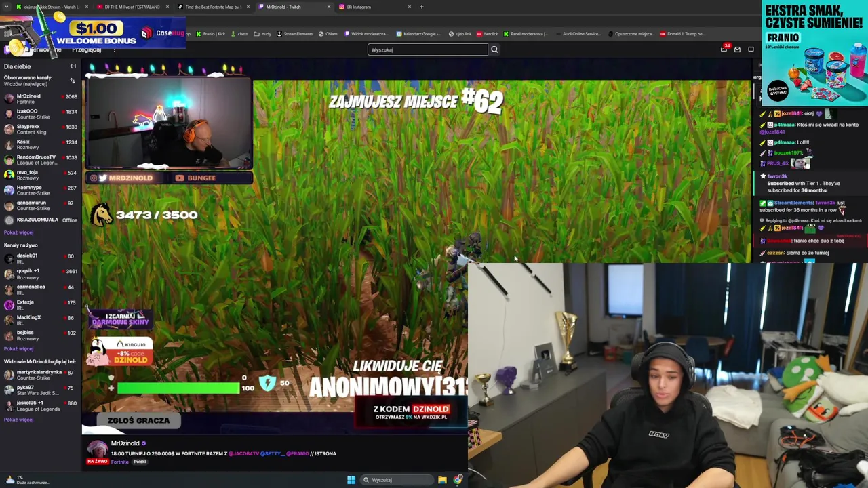Close the MrDzinold - Twitch tab
Image resolution: width=868 pixels, height=488 pixels.
[329, 7]
